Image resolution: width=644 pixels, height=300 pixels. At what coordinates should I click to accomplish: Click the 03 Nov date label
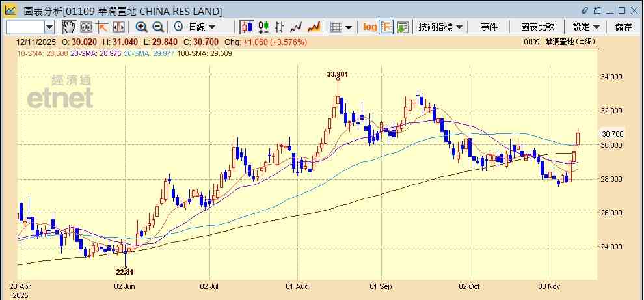coord(550,286)
